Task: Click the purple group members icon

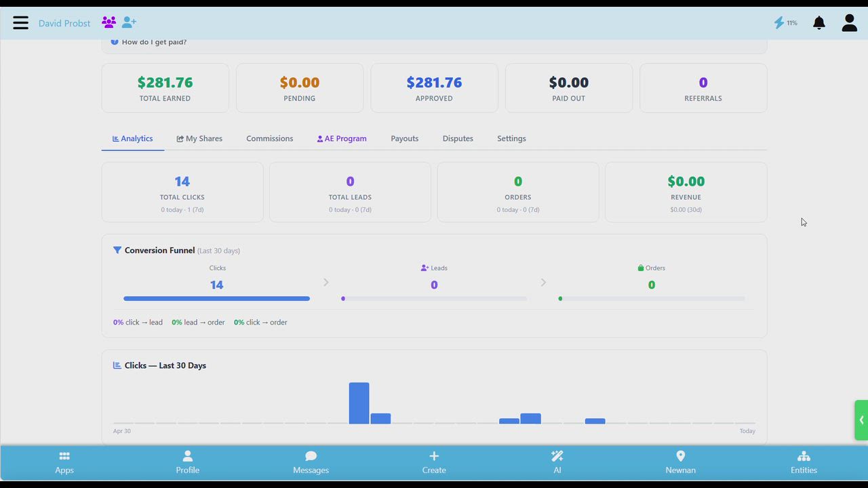Action: click(108, 22)
